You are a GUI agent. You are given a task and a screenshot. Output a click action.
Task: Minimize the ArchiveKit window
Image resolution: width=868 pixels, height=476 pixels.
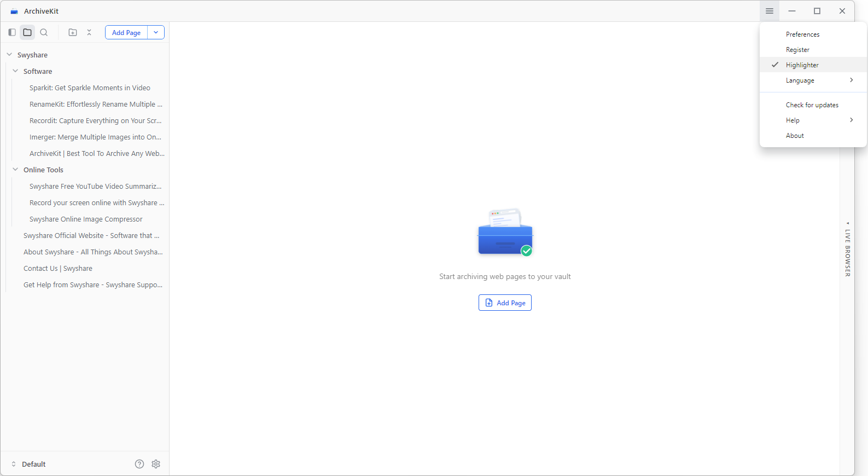click(x=792, y=11)
